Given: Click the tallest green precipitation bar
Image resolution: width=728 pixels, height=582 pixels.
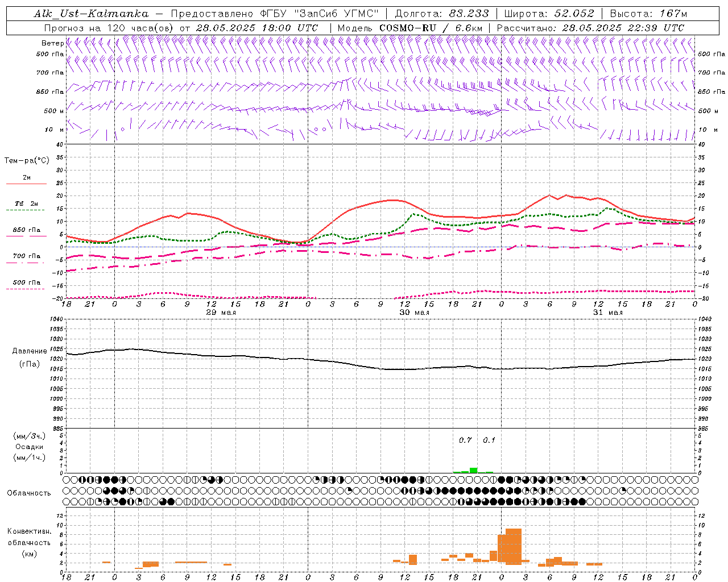Looking at the screenshot, I should pyautogui.click(x=473, y=470).
